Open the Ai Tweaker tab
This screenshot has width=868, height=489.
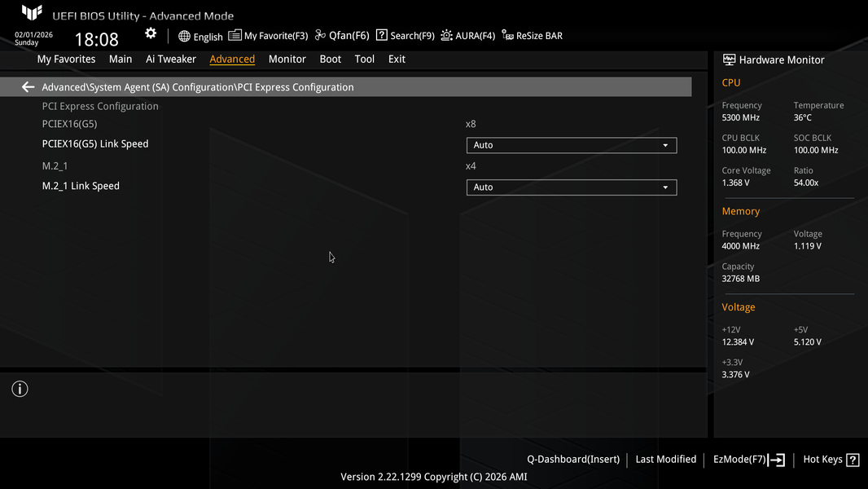click(170, 59)
